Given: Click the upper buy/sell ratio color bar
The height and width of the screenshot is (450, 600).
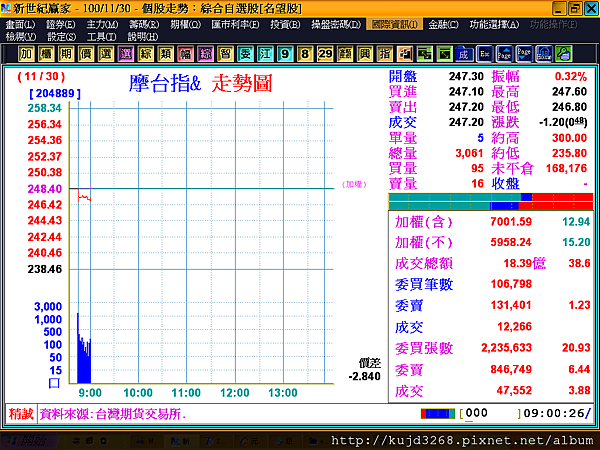Looking at the screenshot, I should point(491,197).
